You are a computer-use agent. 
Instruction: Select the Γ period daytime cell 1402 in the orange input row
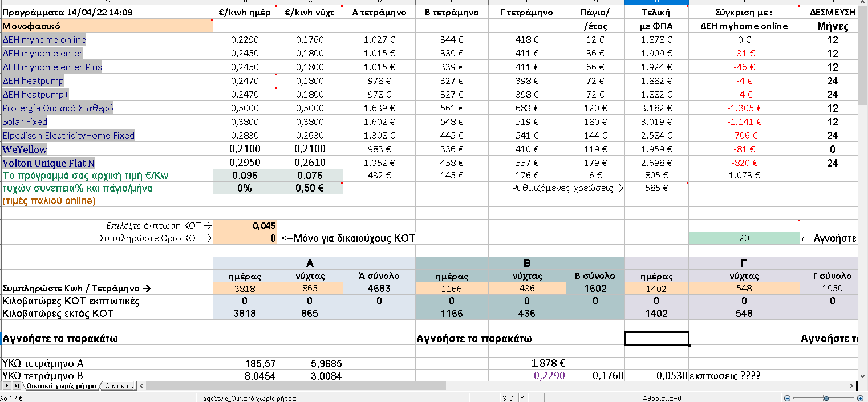[x=656, y=289]
